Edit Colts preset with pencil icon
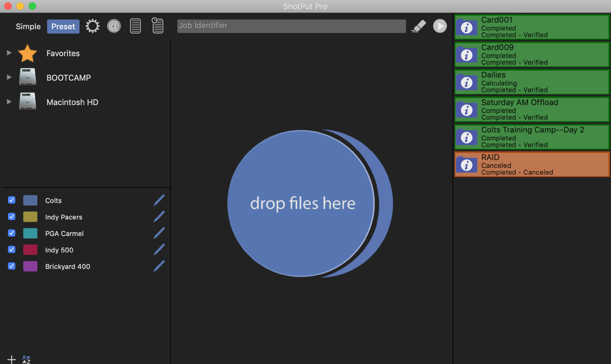 point(159,200)
